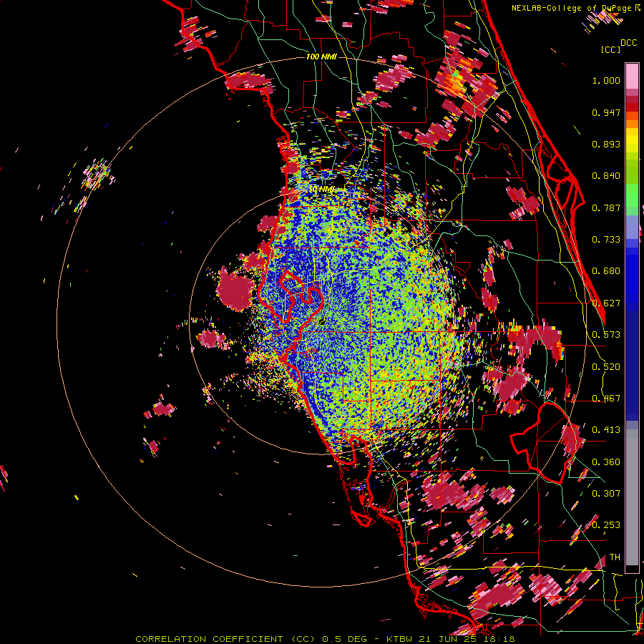The image size is (644, 644).
Task: Select the 0.733 scale value
Action: pos(606,240)
